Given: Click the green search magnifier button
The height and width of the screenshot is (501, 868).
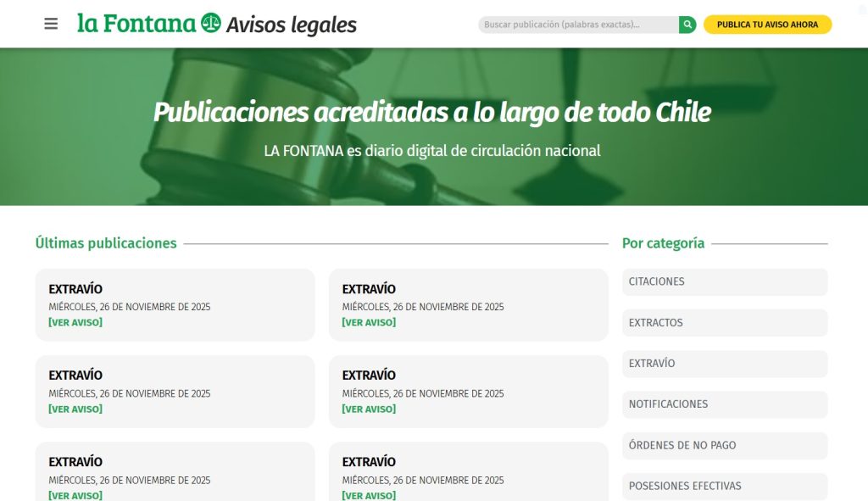Looking at the screenshot, I should click(x=687, y=25).
